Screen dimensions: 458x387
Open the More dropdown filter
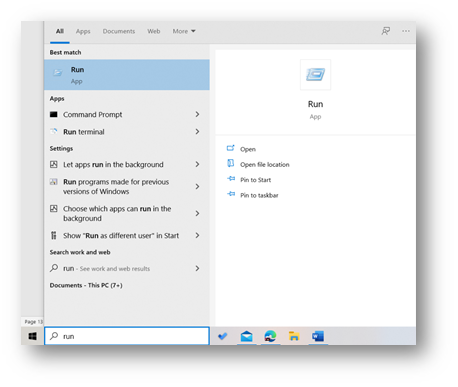click(184, 31)
